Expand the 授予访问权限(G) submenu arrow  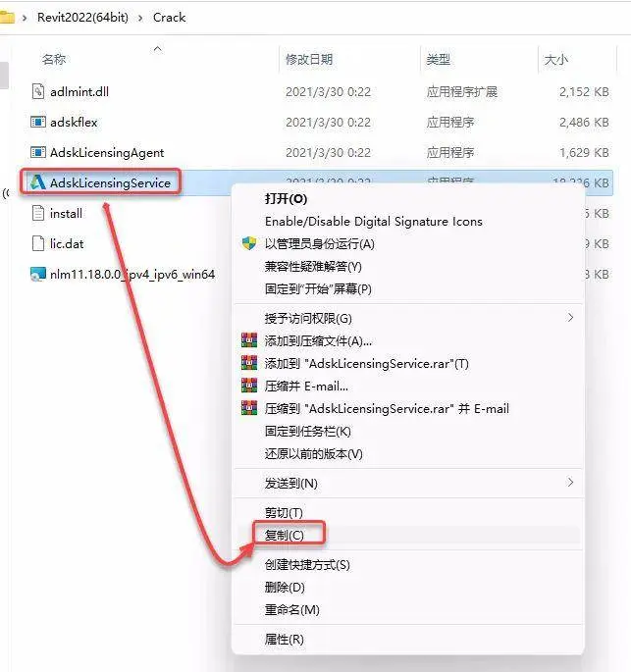pos(570,318)
